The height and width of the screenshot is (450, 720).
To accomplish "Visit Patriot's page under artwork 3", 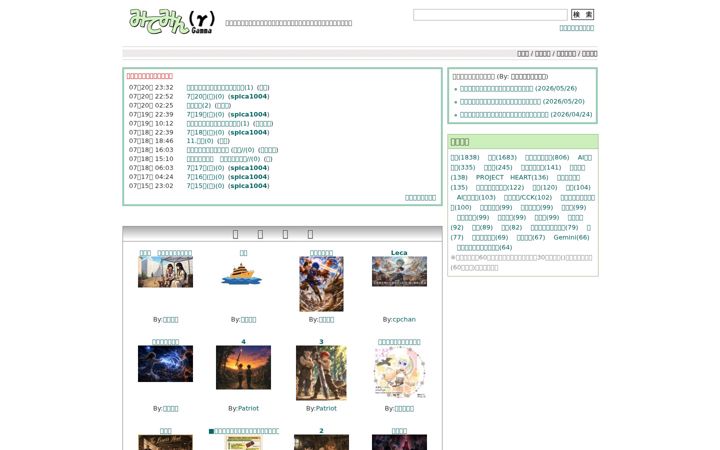I will pos(326,409).
